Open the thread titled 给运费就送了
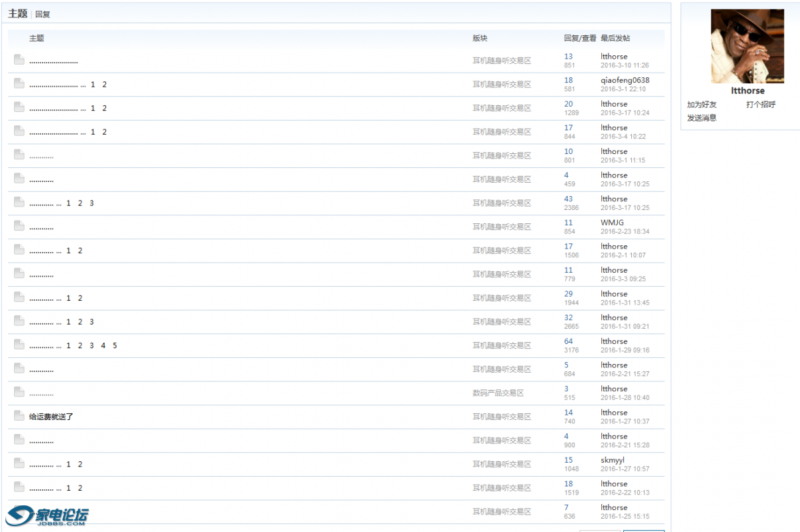This screenshot has height=532, width=800. click(51, 417)
